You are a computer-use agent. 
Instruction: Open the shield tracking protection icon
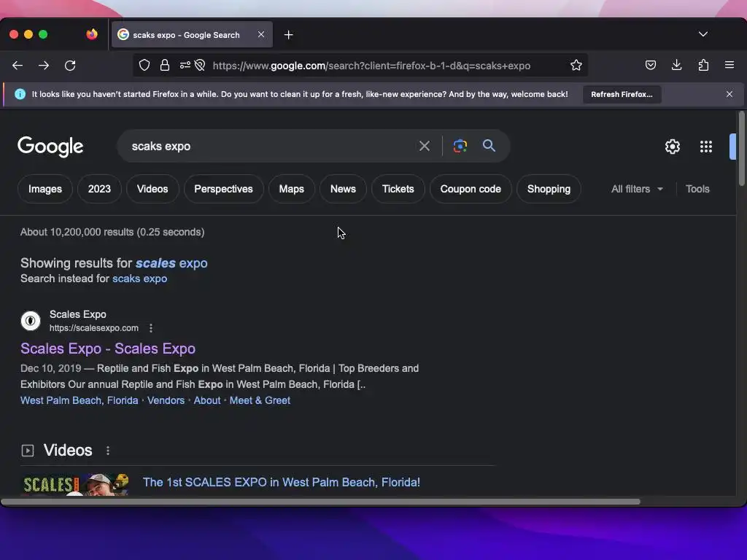144,65
